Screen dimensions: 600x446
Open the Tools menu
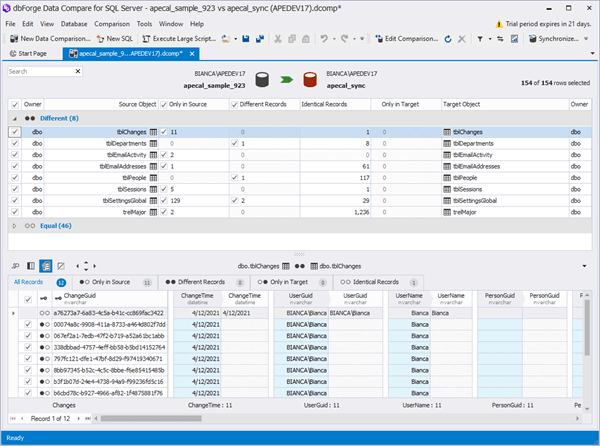[144, 24]
